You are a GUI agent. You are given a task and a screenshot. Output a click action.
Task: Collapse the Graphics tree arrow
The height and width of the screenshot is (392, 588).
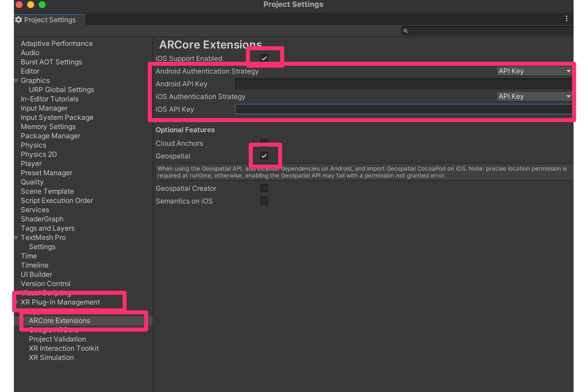point(16,81)
